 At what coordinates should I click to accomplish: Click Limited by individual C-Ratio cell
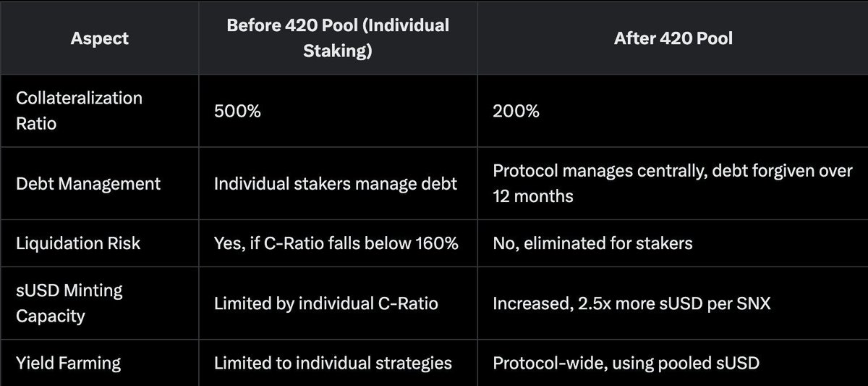[325, 303]
